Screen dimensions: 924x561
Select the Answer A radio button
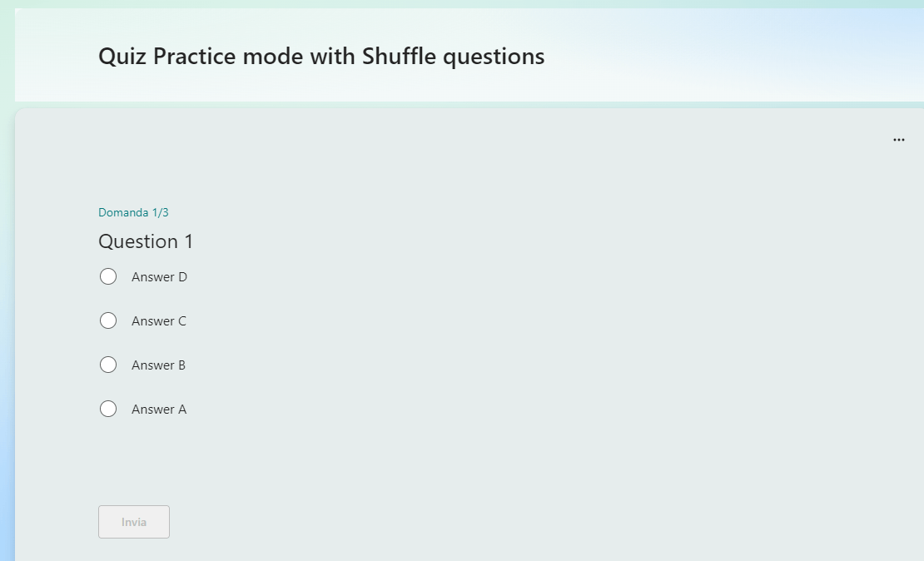tap(108, 409)
